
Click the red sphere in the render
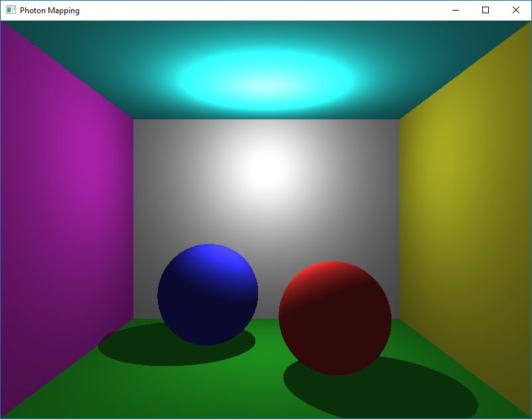[x=335, y=318]
